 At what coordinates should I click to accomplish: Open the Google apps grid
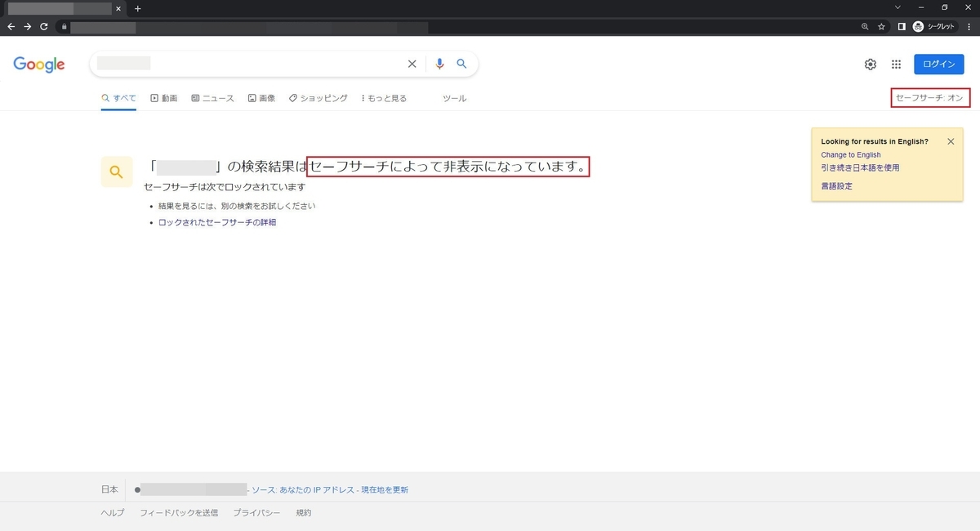(x=896, y=65)
